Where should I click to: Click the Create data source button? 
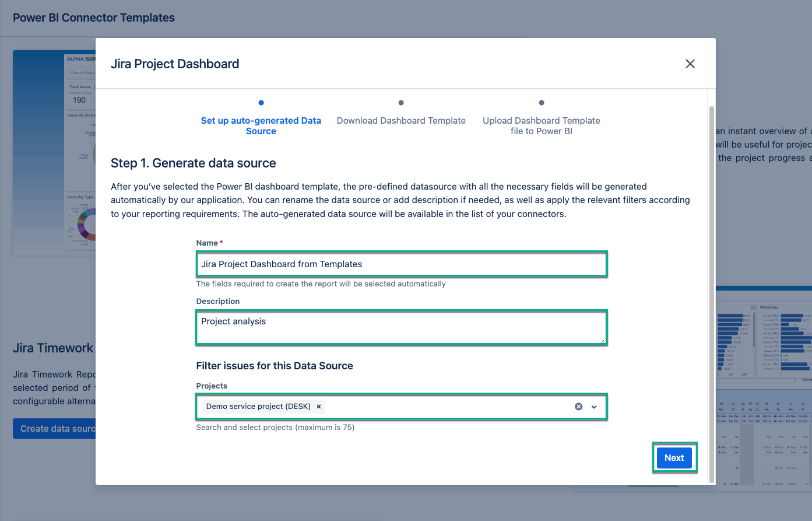coord(54,428)
